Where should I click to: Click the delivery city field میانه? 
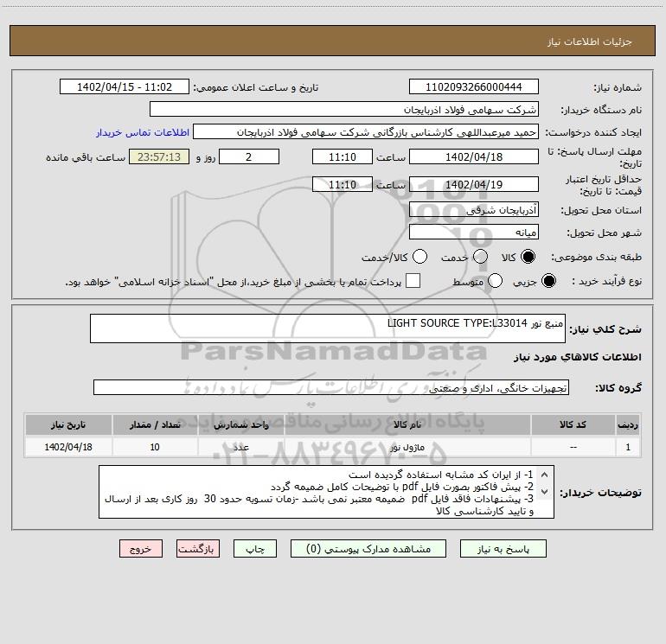[x=474, y=233]
